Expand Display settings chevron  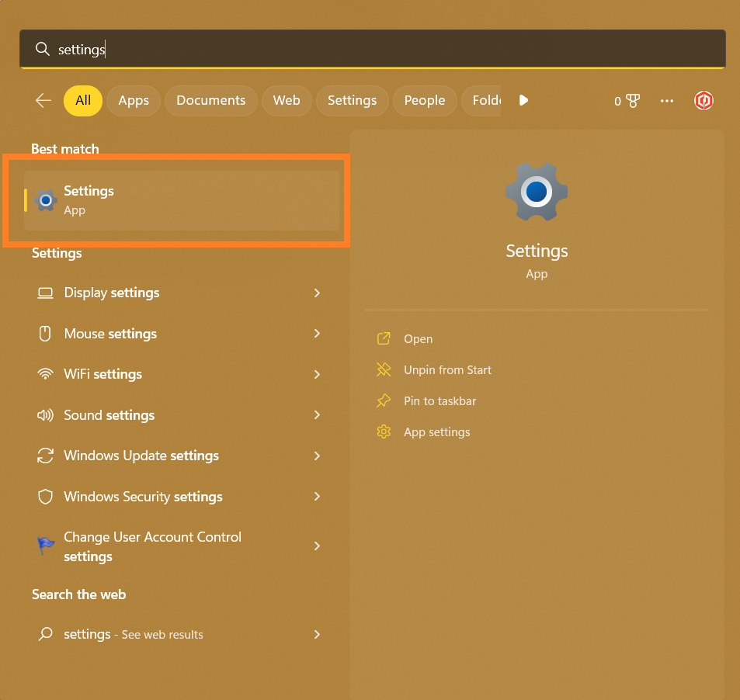pos(317,293)
